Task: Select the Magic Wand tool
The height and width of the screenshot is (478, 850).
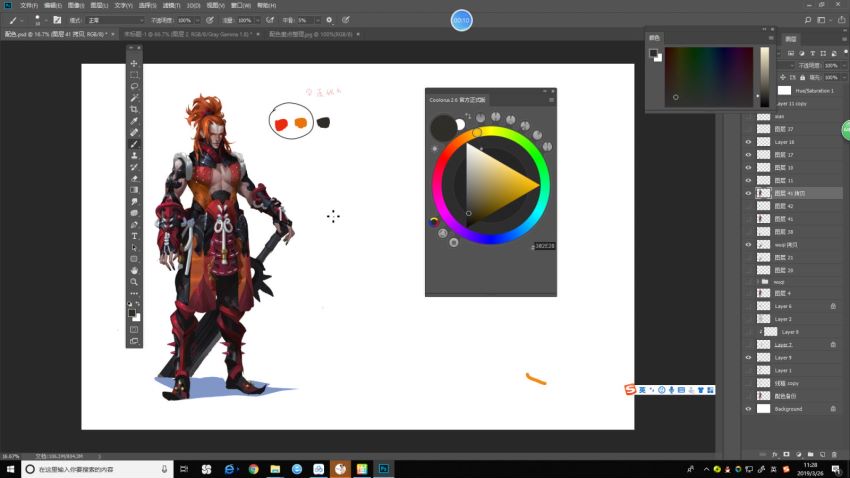Action: (134, 98)
